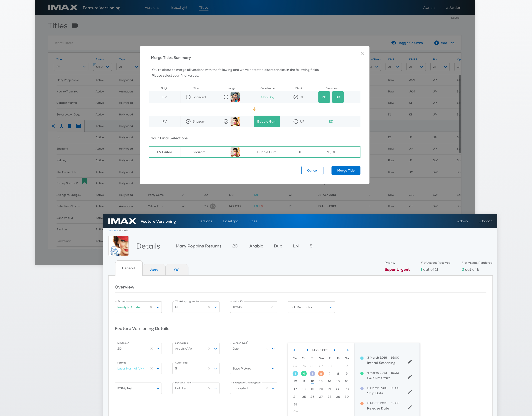The height and width of the screenshot is (416, 532).
Task: Click the Cancel button
Action: (312, 170)
